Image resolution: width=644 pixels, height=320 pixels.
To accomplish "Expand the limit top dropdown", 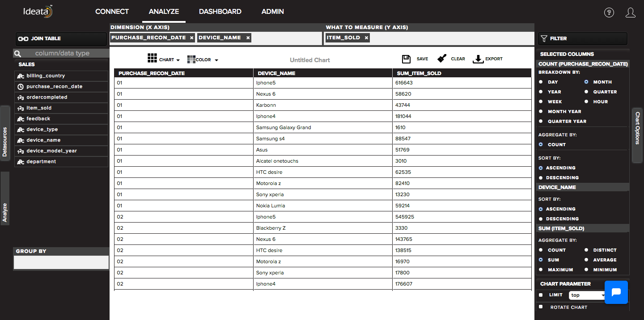I will [x=588, y=295].
